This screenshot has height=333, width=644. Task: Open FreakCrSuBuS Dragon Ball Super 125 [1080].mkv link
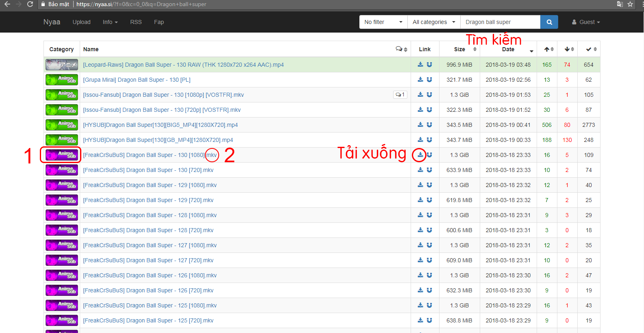click(150, 305)
